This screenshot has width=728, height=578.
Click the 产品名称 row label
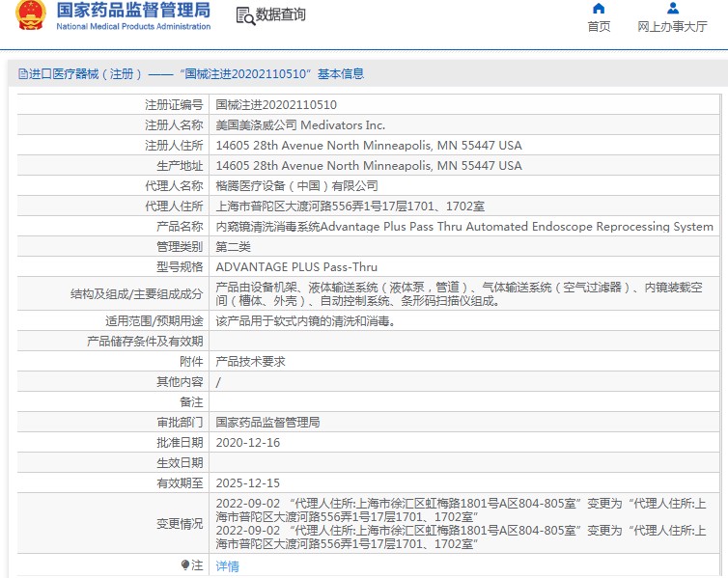[180, 227]
